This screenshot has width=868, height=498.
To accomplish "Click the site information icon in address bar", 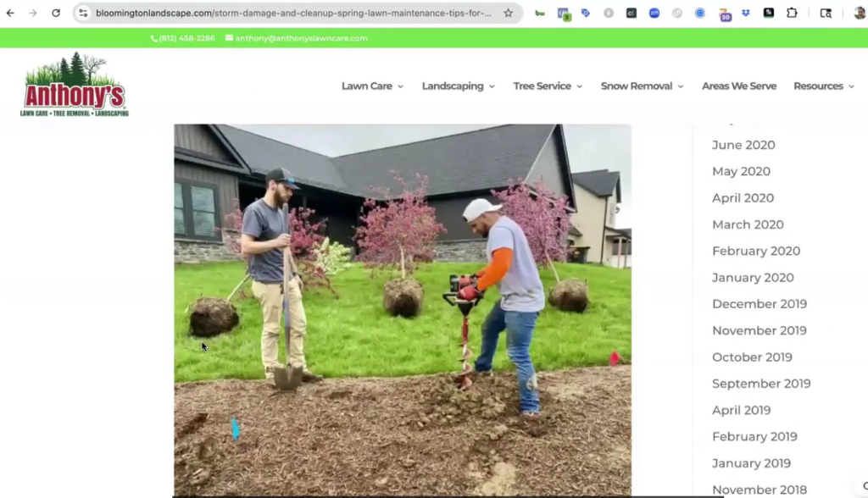I will point(83,13).
